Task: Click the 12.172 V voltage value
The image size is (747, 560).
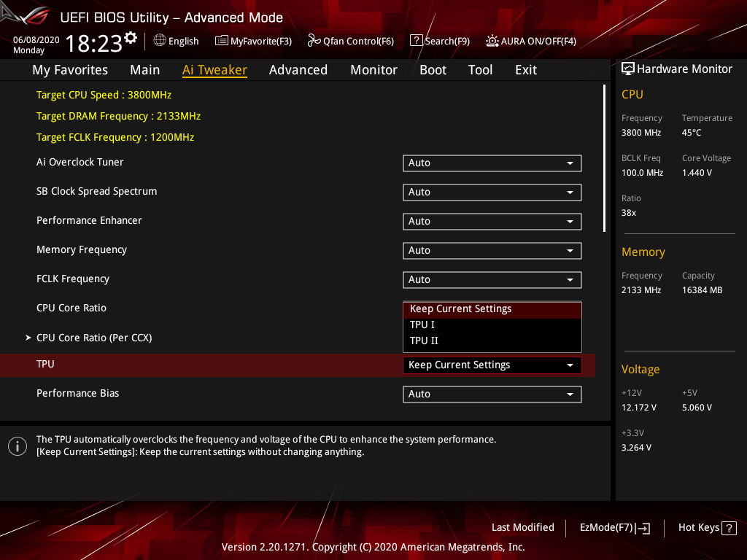Action: click(639, 408)
